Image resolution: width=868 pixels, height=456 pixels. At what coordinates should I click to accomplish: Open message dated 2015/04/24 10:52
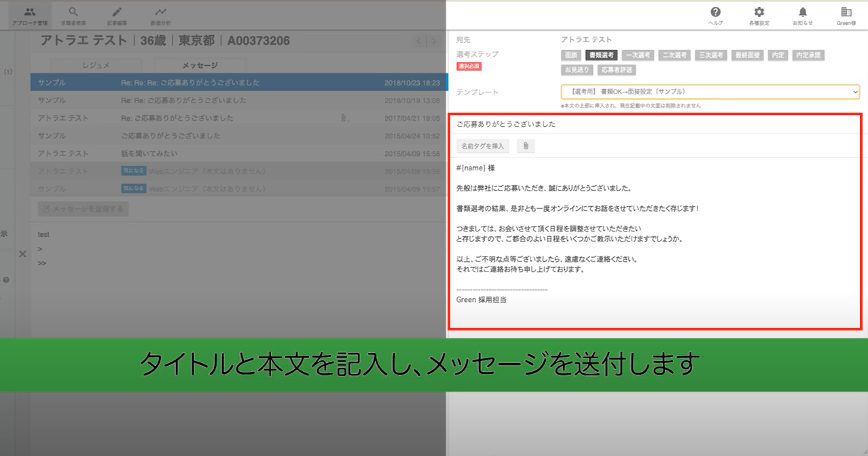(x=238, y=136)
